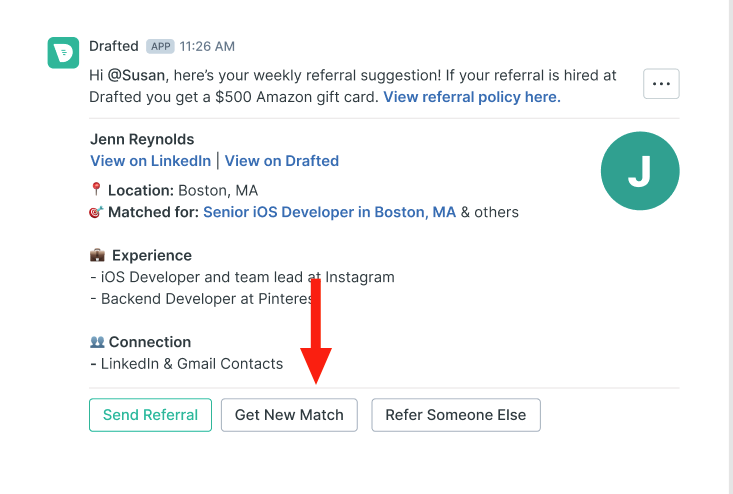The image size is (733, 494).
Task: Click the briefcase Experience icon
Action: click(x=97, y=255)
